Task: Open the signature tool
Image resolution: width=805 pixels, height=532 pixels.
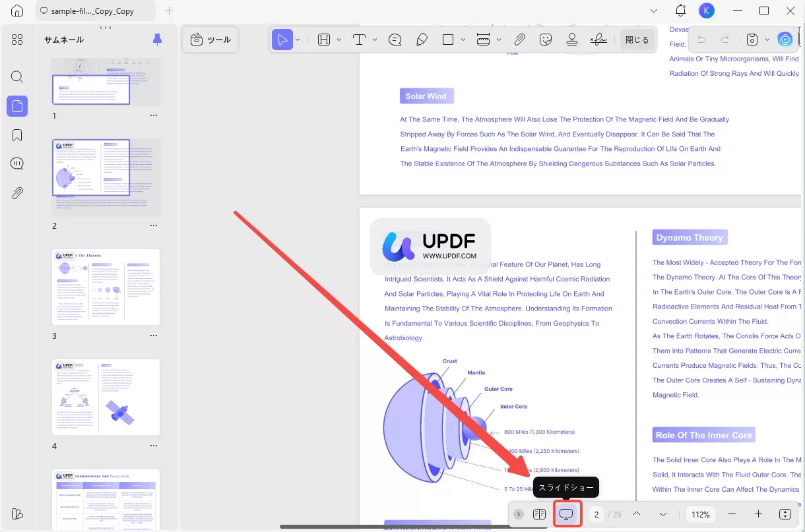Action: (x=598, y=40)
